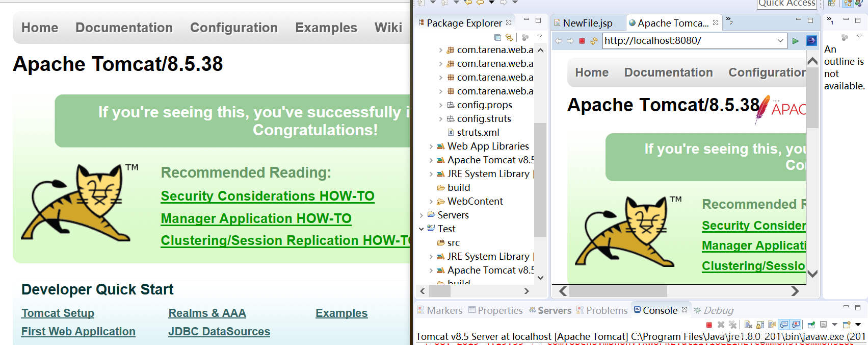Toggle Show Console on error output
Screen dimensions: 868x345
point(796,325)
